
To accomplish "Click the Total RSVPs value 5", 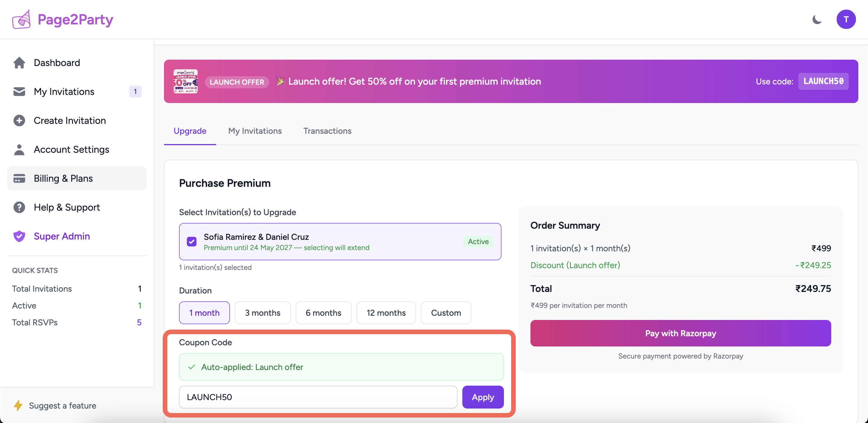I will point(139,323).
